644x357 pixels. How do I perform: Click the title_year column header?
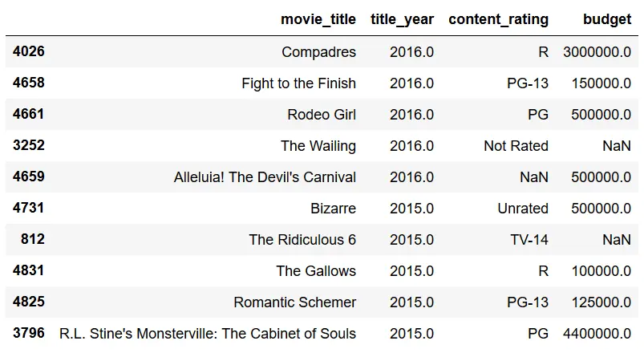tap(402, 19)
